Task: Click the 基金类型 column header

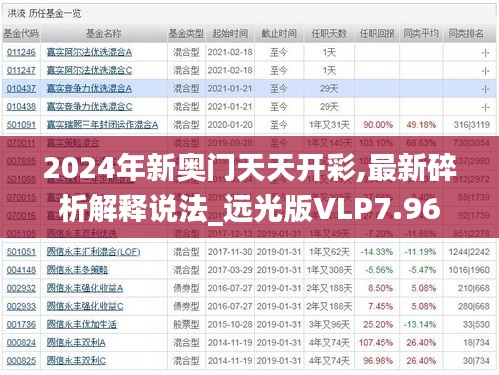Action: pos(186,33)
